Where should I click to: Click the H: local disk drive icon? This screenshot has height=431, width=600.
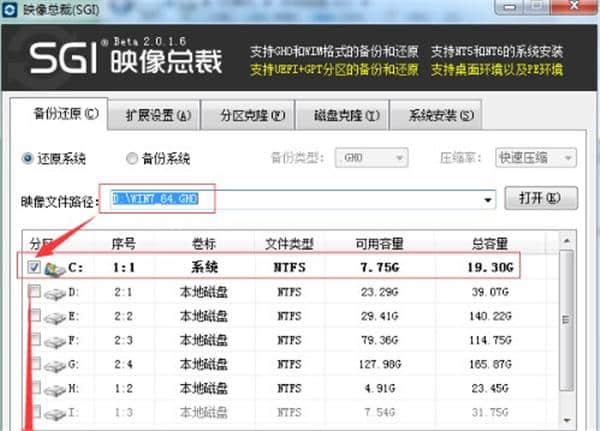pyautogui.click(x=54, y=388)
